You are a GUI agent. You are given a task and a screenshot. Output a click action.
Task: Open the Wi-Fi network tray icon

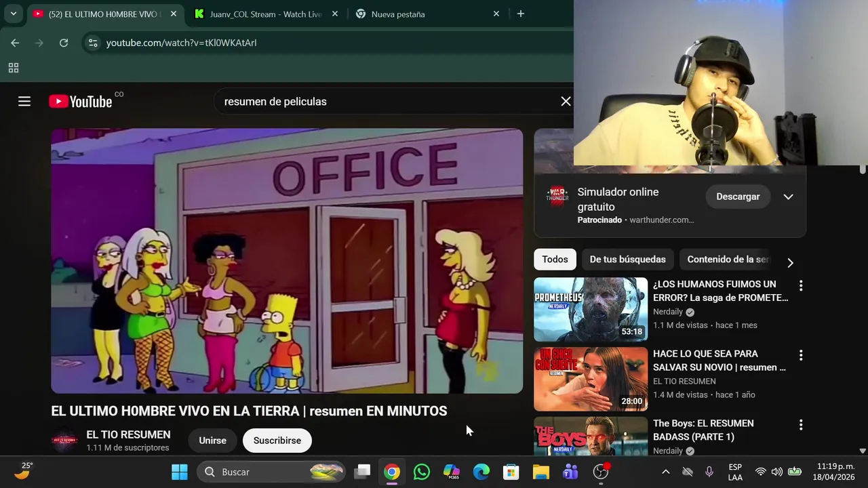pyautogui.click(x=760, y=472)
